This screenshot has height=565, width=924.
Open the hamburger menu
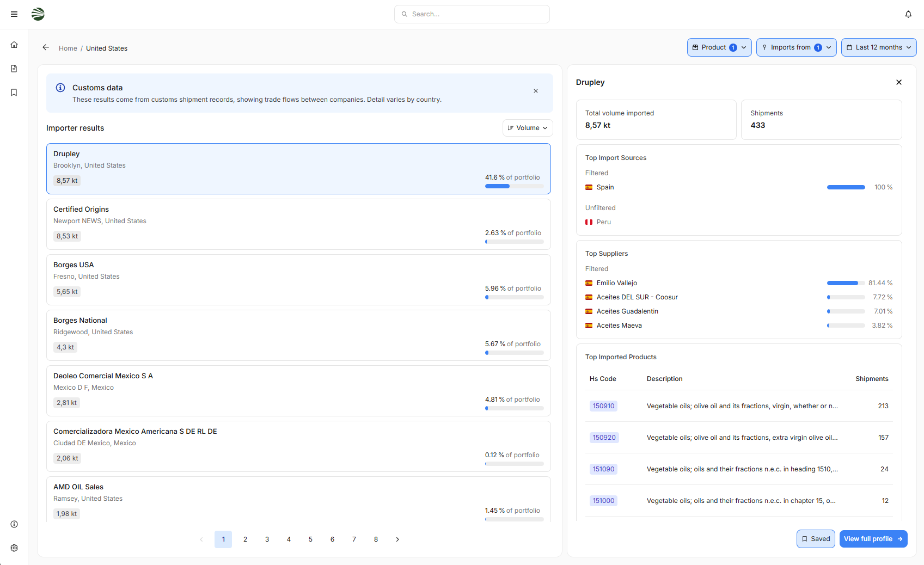pos(14,14)
